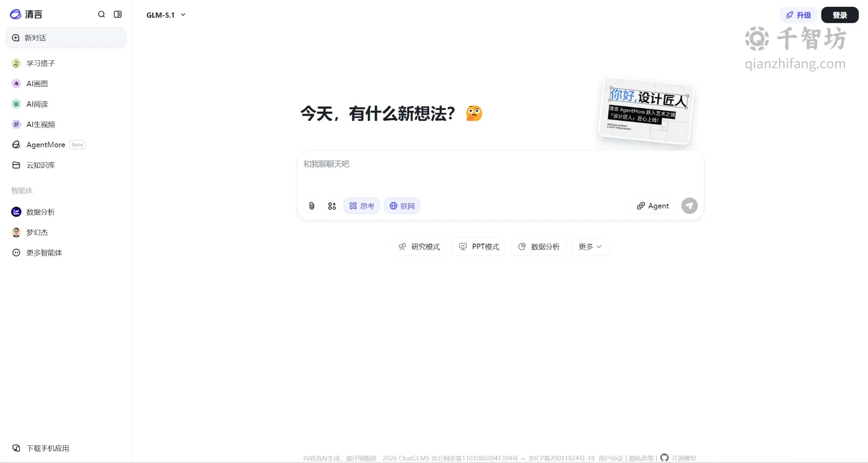Open 隐私政策 link in footer
Viewport: 868px width, 463px height.
[641, 458]
